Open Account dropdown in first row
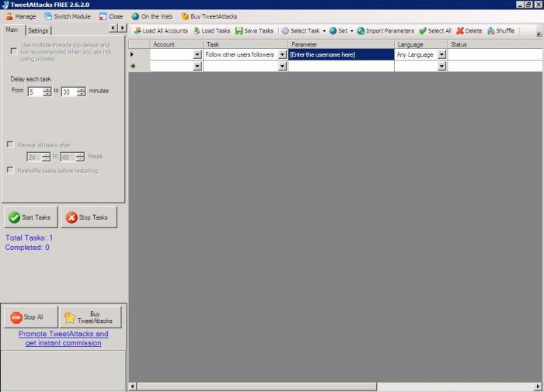 [x=197, y=55]
